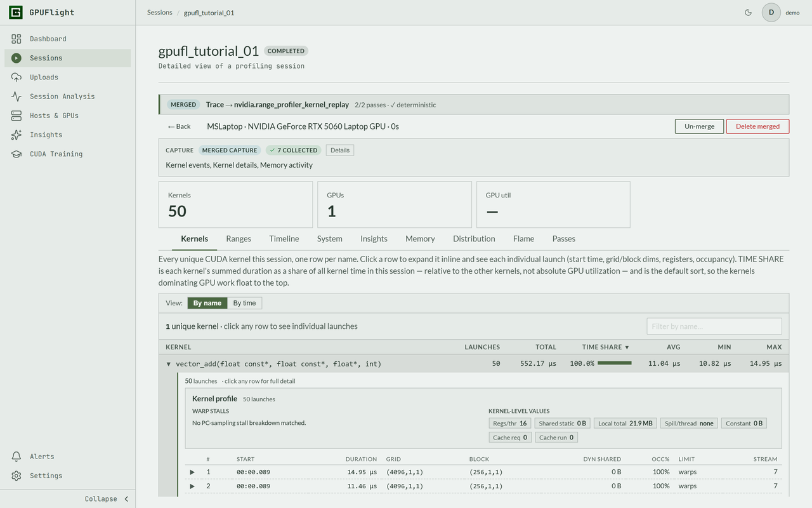Open Hosts & GPUs server icon
The height and width of the screenshot is (508, 812).
coord(16,116)
